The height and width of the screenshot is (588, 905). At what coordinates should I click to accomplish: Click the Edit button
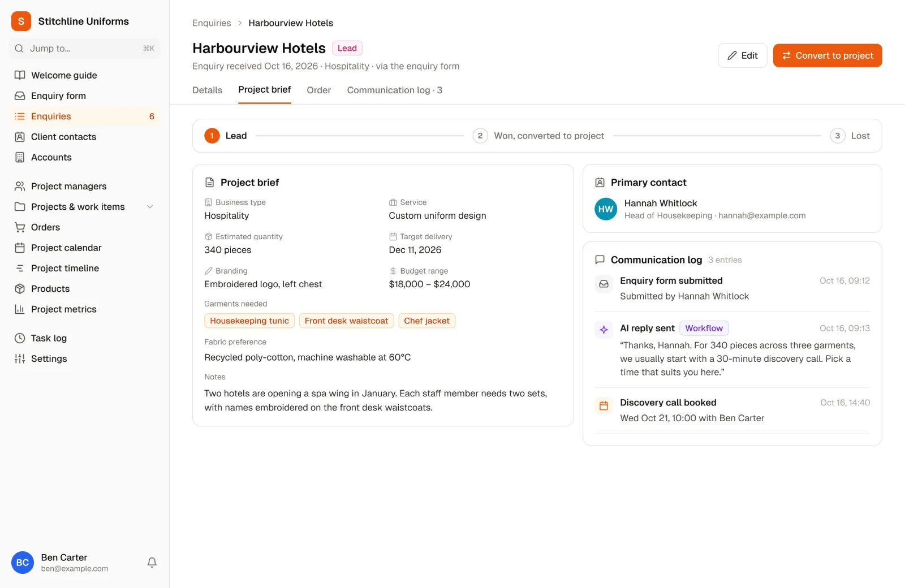click(743, 55)
